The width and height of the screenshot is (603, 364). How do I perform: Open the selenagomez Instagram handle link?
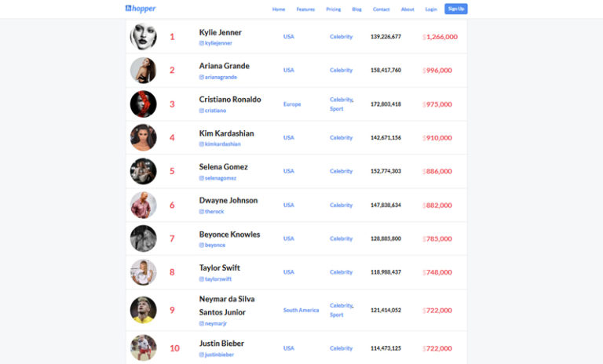point(221,178)
